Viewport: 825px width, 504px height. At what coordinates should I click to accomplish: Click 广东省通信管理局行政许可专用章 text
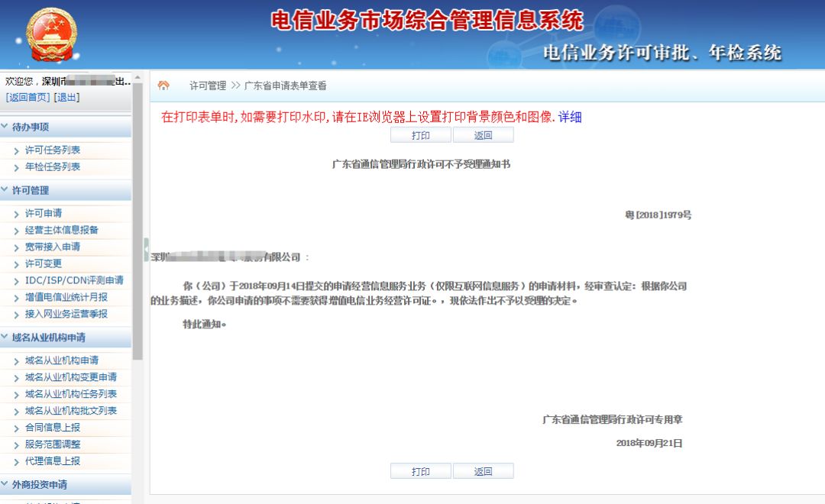pos(613,419)
